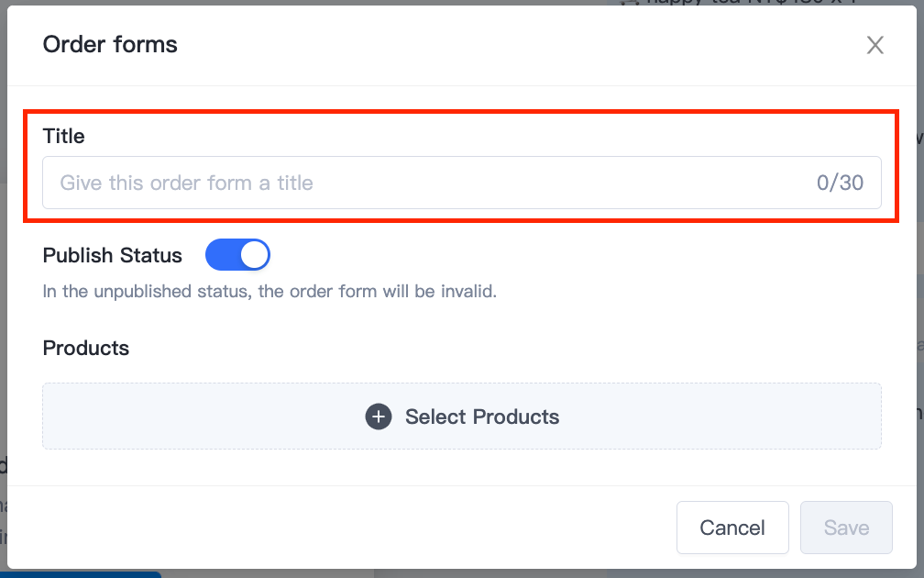Click the plus icon beside Select Products
Image resolution: width=924 pixels, height=578 pixels.
pyautogui.click(x=379, y=417)
